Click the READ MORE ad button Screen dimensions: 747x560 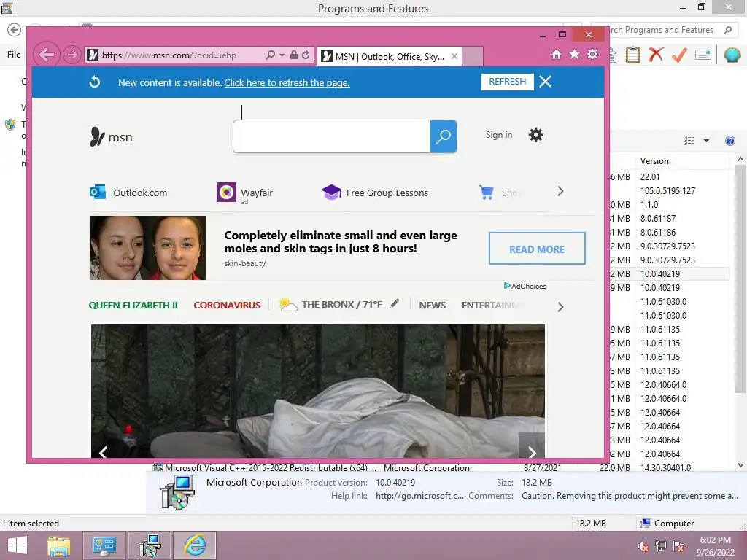tap(537, 249)
